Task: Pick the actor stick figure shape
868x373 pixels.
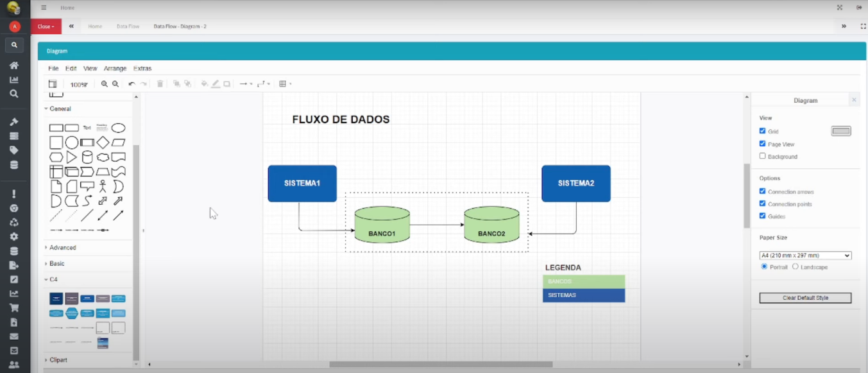Action: click(x=103, y=186)
